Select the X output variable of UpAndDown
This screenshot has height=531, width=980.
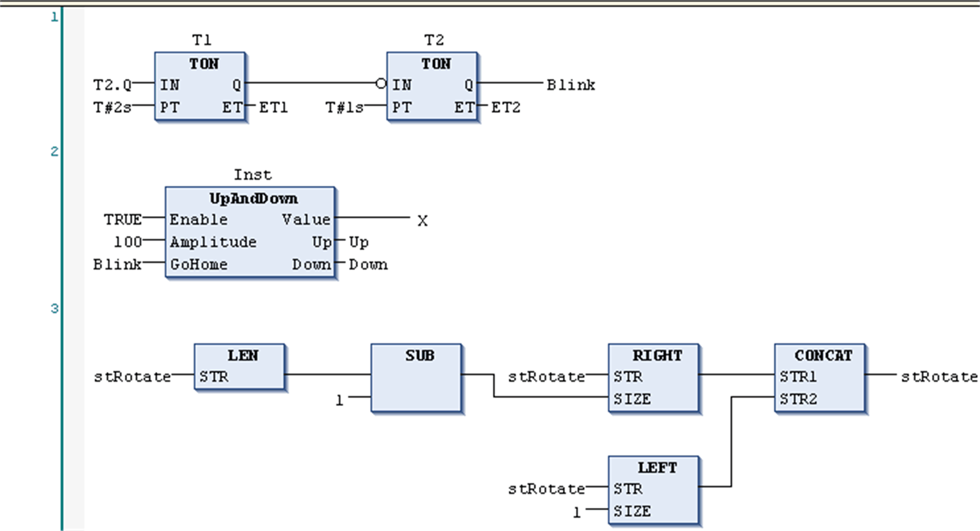(422, 220)
